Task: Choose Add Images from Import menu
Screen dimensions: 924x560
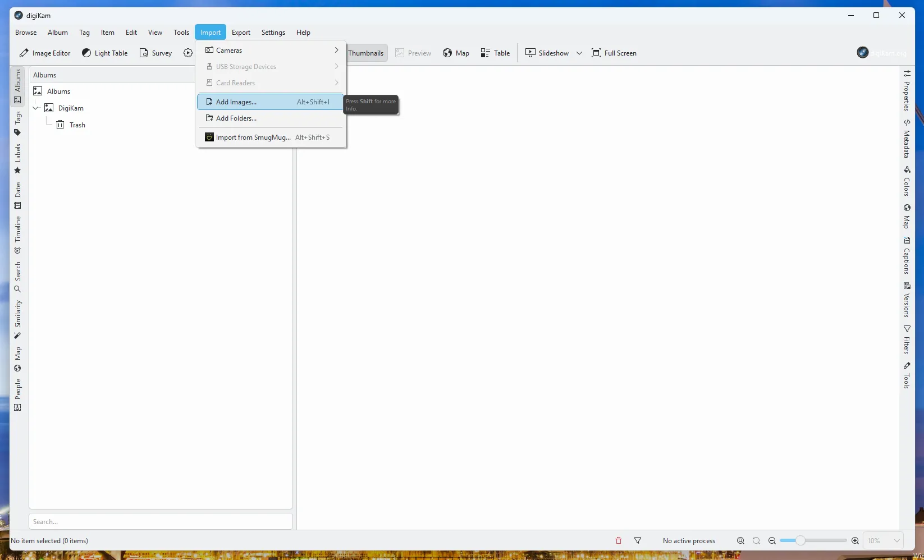Action: point(271,102)
